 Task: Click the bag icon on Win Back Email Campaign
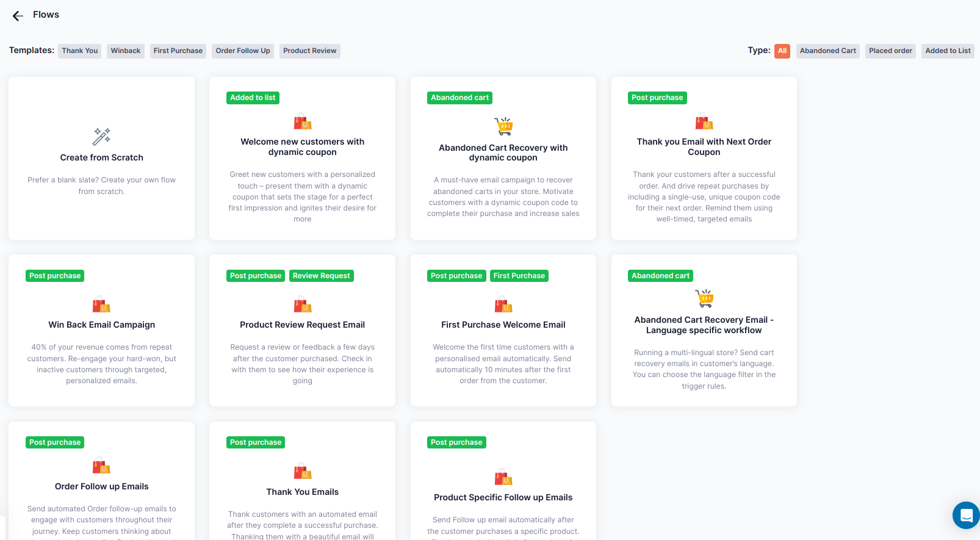tap(101, 304)
